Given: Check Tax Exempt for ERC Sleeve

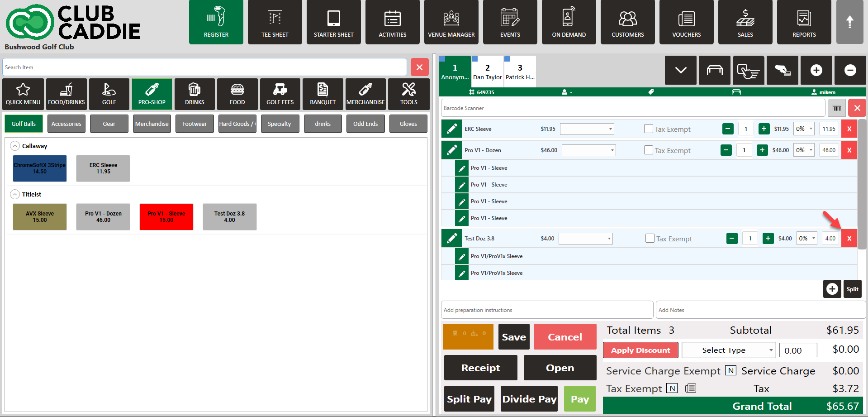Looking at the screenshot, I should [x=648, y=129].
